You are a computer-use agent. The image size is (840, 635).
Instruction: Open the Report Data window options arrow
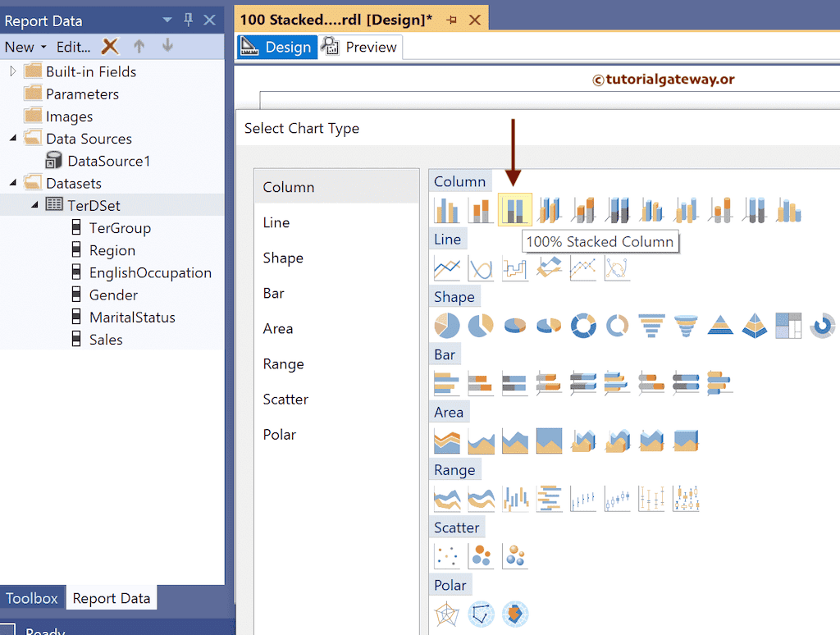(167, 20)
